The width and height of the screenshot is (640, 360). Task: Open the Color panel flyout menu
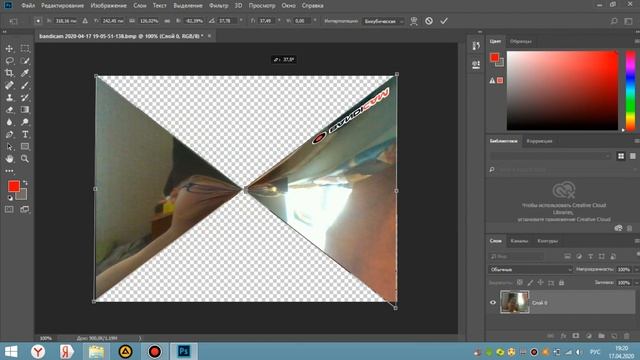(637, 41)
